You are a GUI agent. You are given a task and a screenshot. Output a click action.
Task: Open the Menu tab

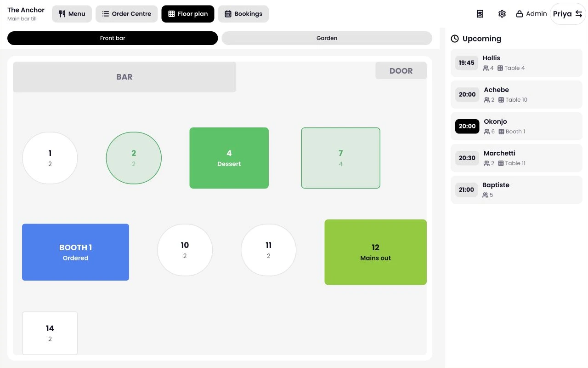72,14
